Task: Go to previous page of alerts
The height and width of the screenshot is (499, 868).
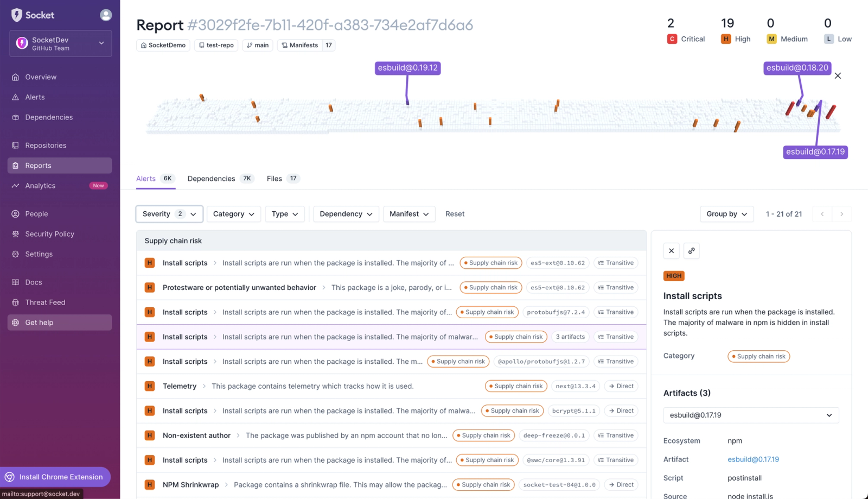Action: click(x=822, y=214)
